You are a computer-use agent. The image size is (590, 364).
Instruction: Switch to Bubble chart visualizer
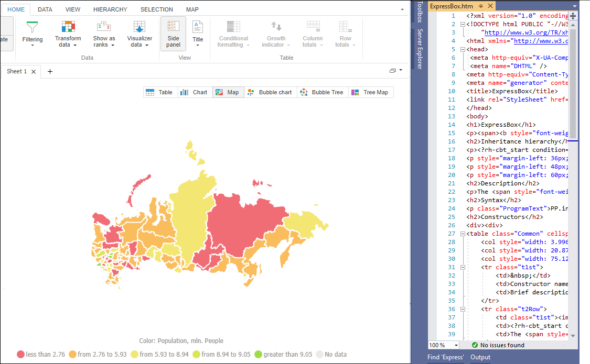pyautogui.click(x=270, y=92)
